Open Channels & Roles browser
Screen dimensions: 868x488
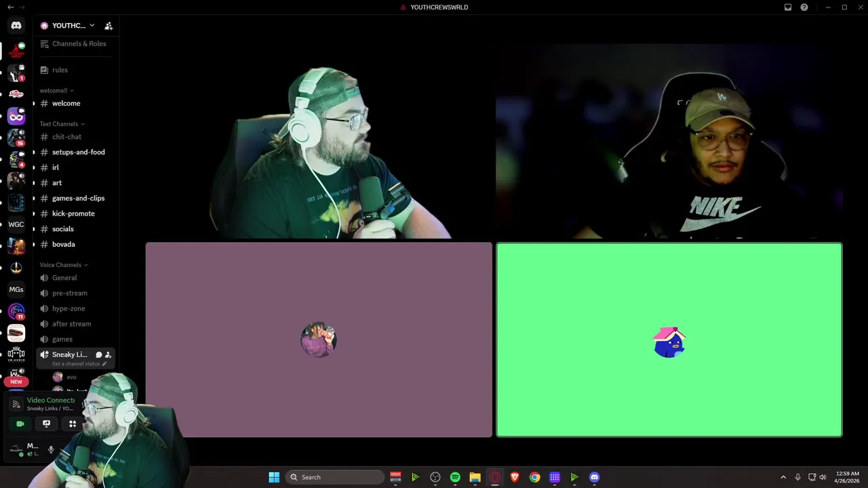coord(76,43)
